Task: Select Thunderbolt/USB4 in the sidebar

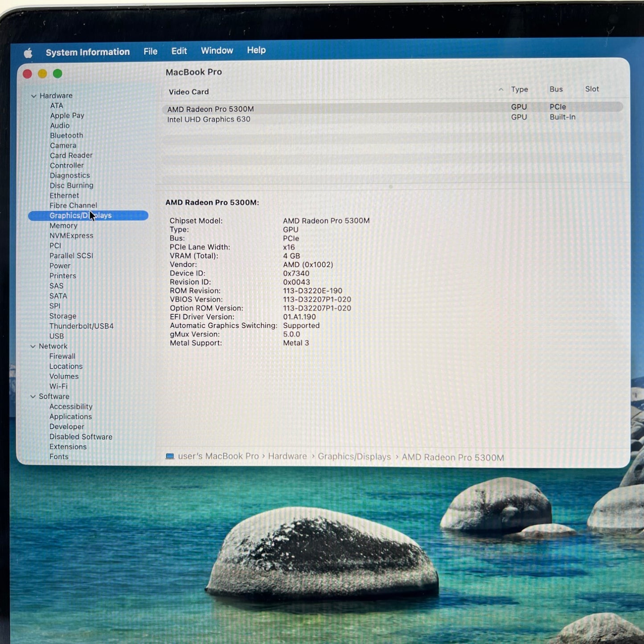Action: [82, 326]
